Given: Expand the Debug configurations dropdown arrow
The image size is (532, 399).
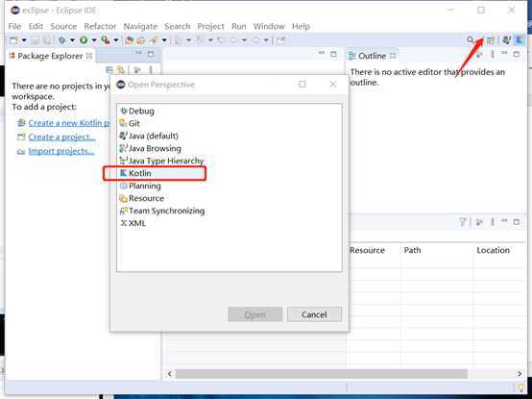Looking at the screenshot, I should (x=72, y=40).
